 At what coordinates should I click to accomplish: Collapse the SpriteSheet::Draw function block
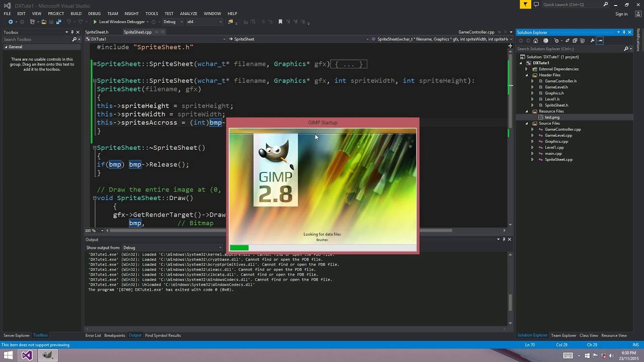pyautogui.click(x=94, y=198)
